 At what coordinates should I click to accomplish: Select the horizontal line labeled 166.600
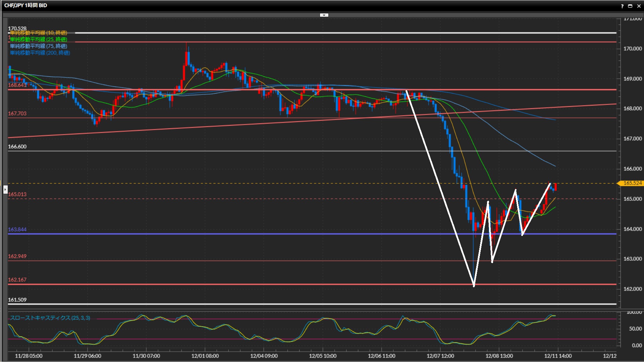click(x=235, y=151)
